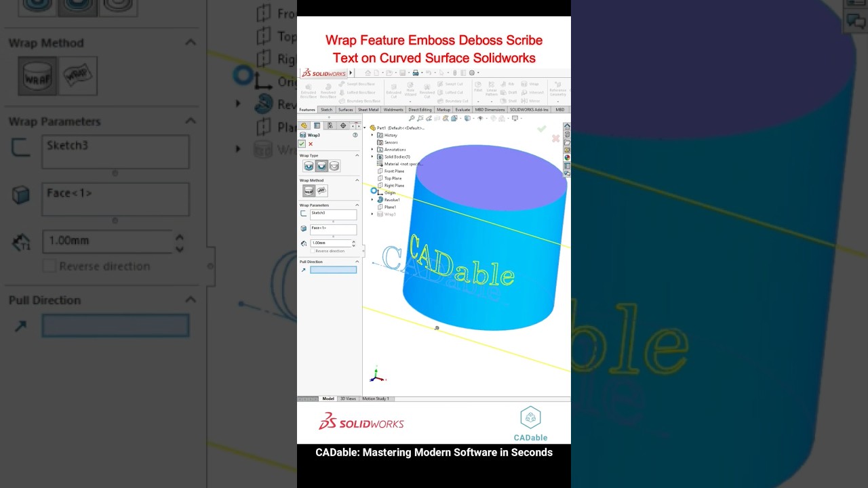The height and width of the screenshot is (488, 868).
Task: Cancel Wrap3 with the red X
Action: pyautogui.click(x=311, y=144)
